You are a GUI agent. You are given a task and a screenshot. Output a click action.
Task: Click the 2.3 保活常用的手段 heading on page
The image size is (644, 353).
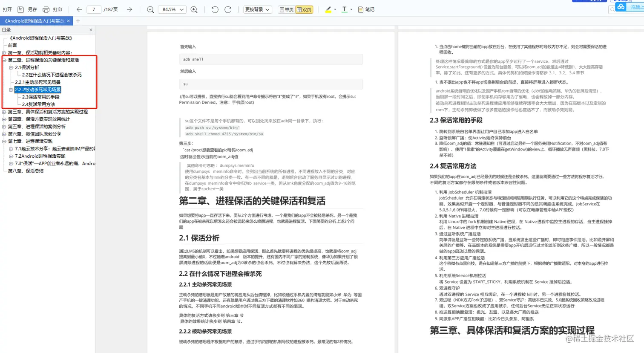click(456, 121)
